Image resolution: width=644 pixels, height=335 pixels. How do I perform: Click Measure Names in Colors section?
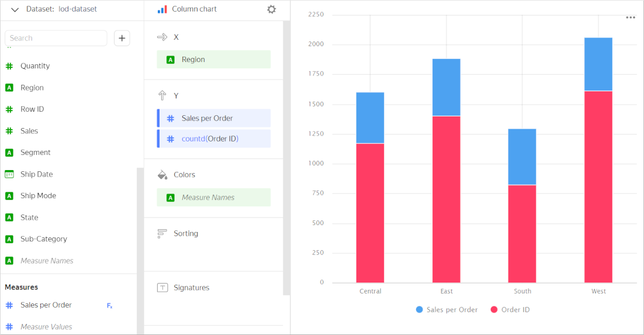[213, 198]
